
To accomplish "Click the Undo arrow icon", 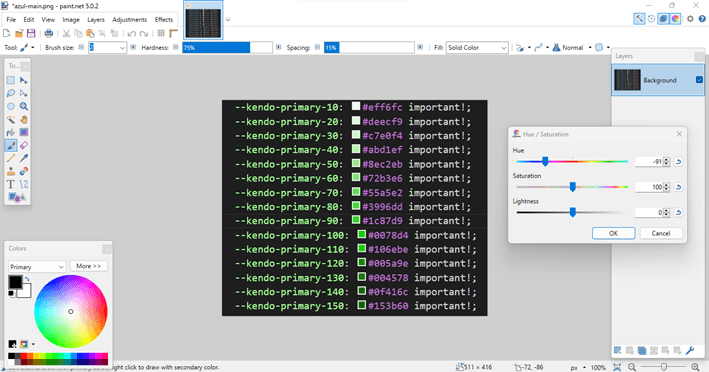I will pyautogui.click(x=132, y=33).
